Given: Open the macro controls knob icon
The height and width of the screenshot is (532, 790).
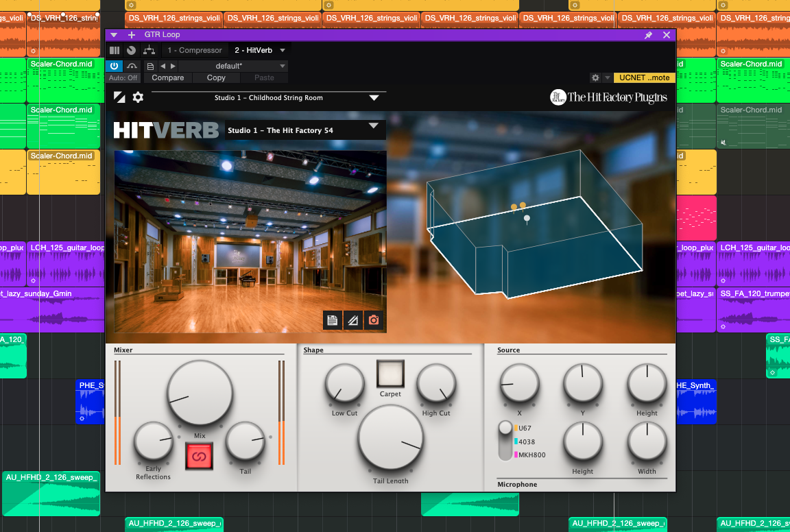Looking at the screenshot, I should pos(132,50).
